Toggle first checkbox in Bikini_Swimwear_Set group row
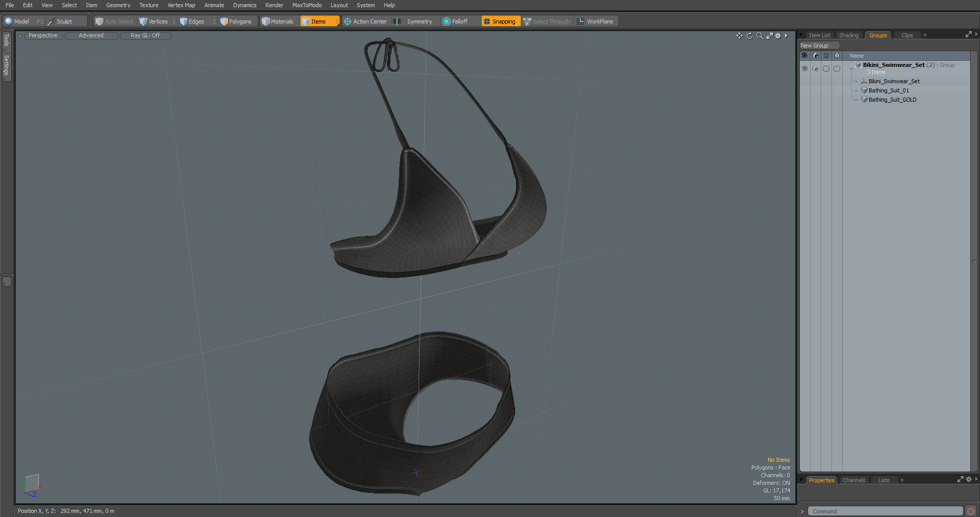Viewport: 980px width, 517px height. point(826,68)
